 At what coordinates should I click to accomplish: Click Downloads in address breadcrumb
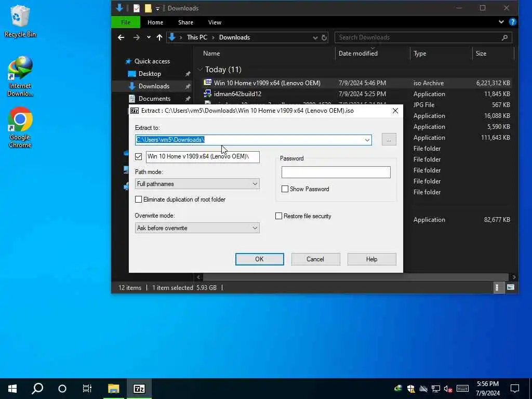pos(234,37)
